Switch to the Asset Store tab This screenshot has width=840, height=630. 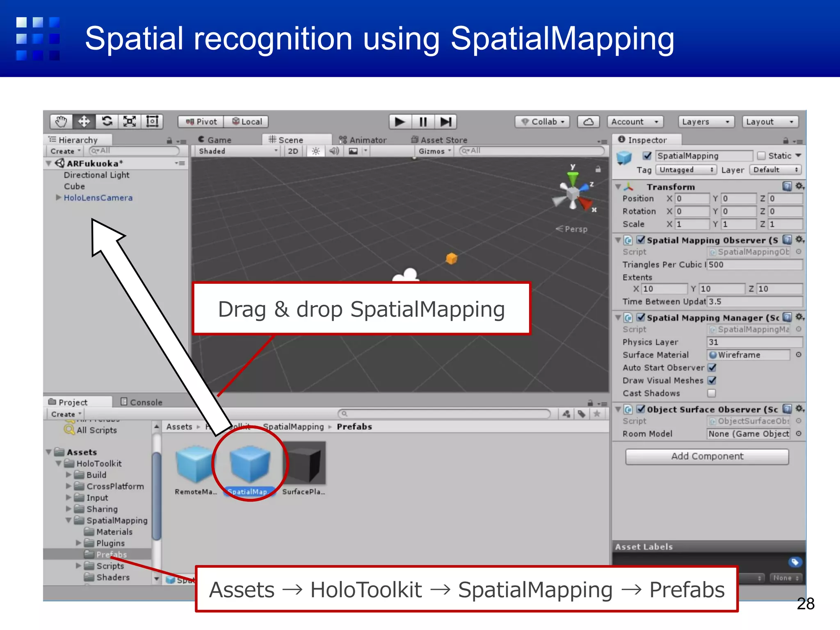[x=439, y=140]
